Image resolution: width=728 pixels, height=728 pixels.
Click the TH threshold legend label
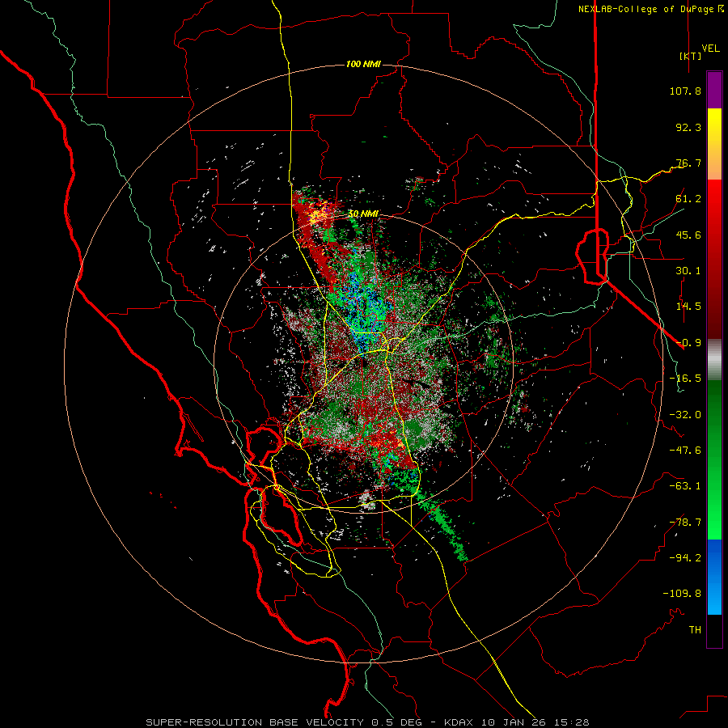(x=695, y=630)
